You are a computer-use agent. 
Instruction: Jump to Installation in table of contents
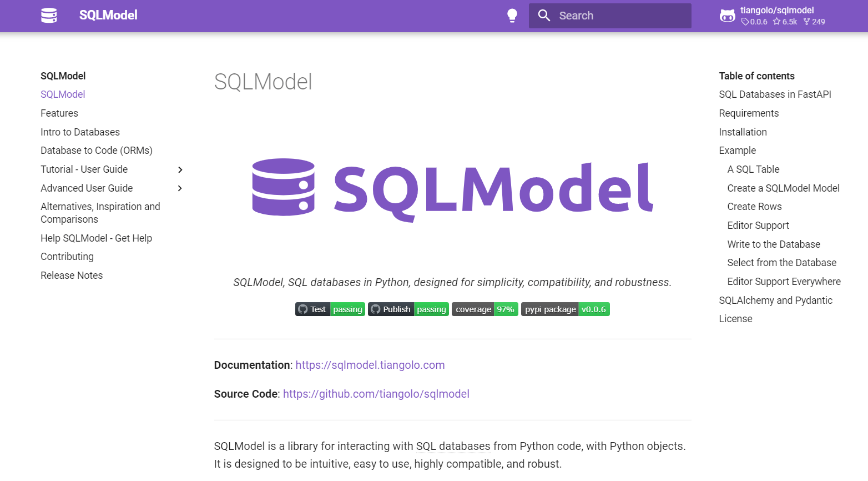[743, 132]
